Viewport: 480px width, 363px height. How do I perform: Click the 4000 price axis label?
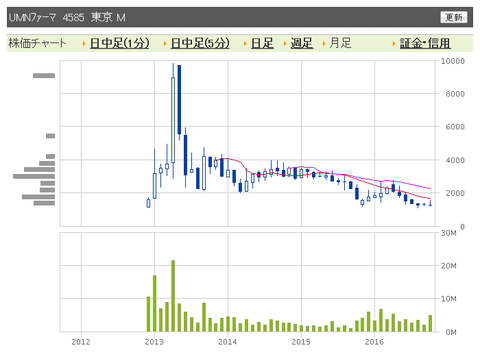tap(455, 160)
